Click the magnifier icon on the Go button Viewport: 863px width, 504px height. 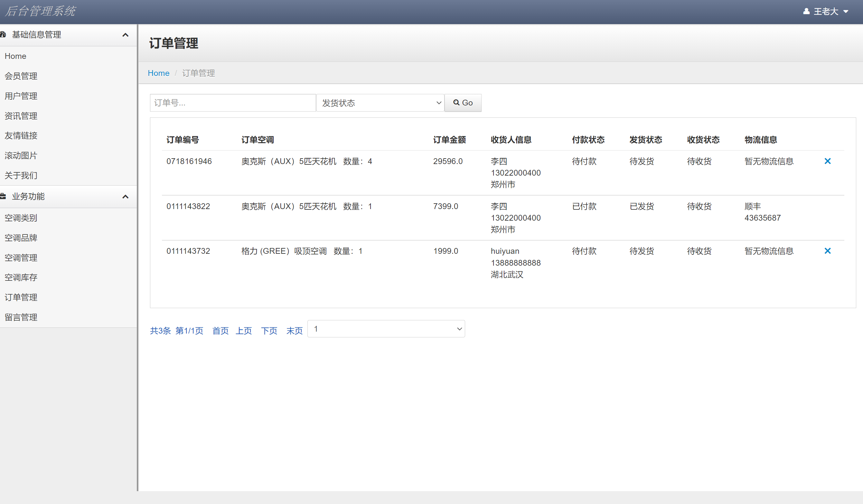(x=456, y=103)
